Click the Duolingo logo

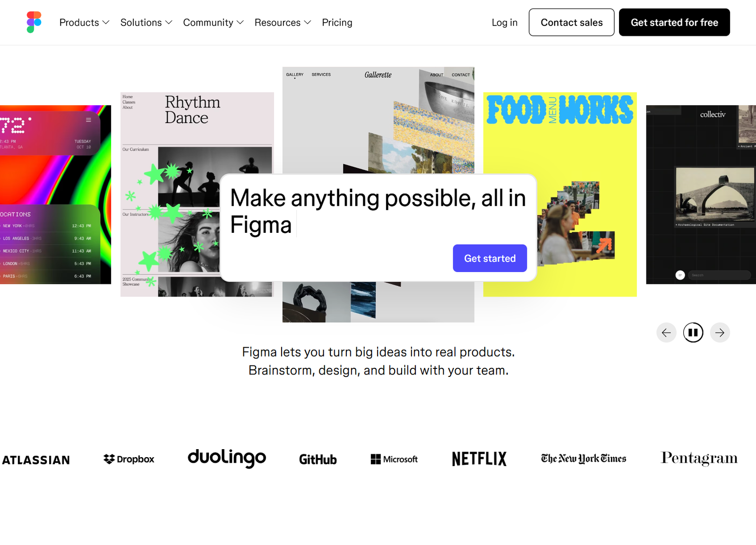[227, 458]
